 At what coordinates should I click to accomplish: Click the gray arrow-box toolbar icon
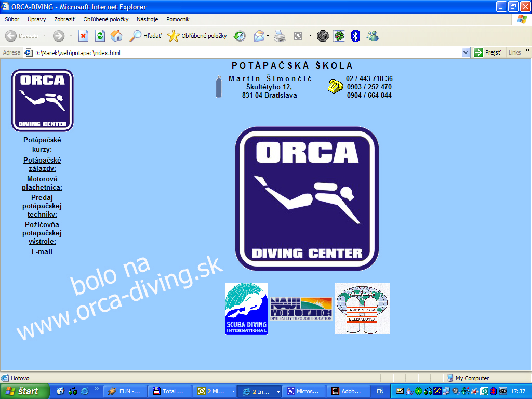298,36
